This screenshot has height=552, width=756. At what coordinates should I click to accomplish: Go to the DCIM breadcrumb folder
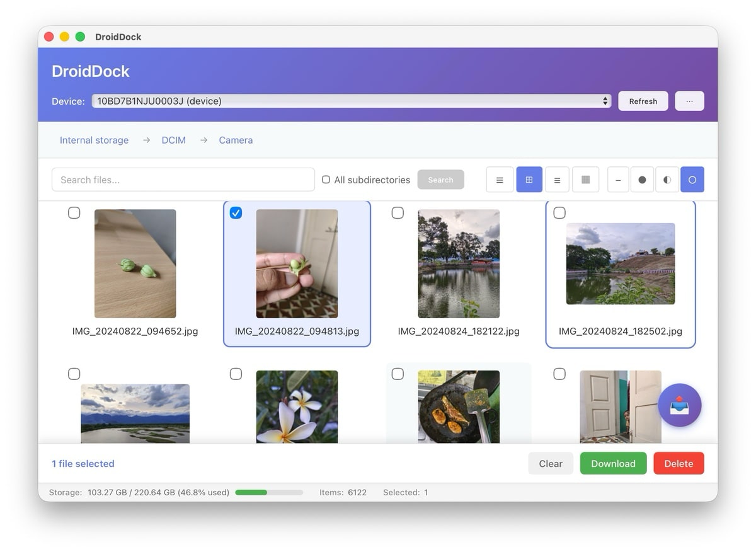[x=173, y=140]
